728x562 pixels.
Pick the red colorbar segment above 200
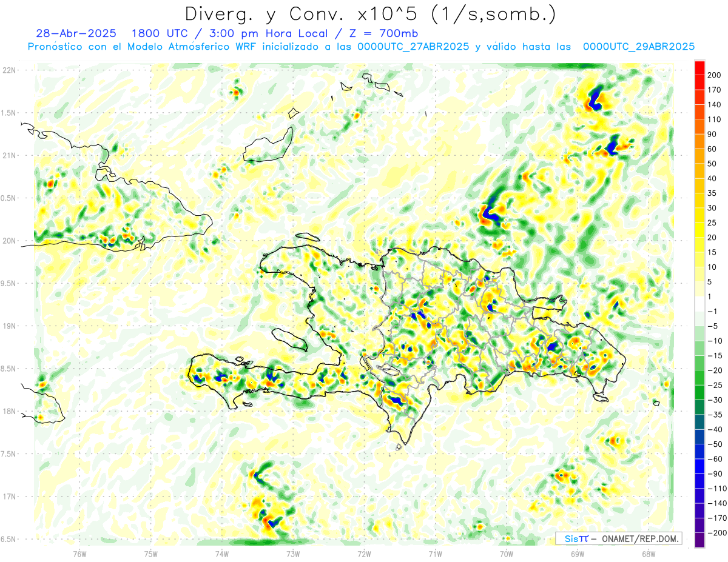pyautogui.click(x=699, y=68)
